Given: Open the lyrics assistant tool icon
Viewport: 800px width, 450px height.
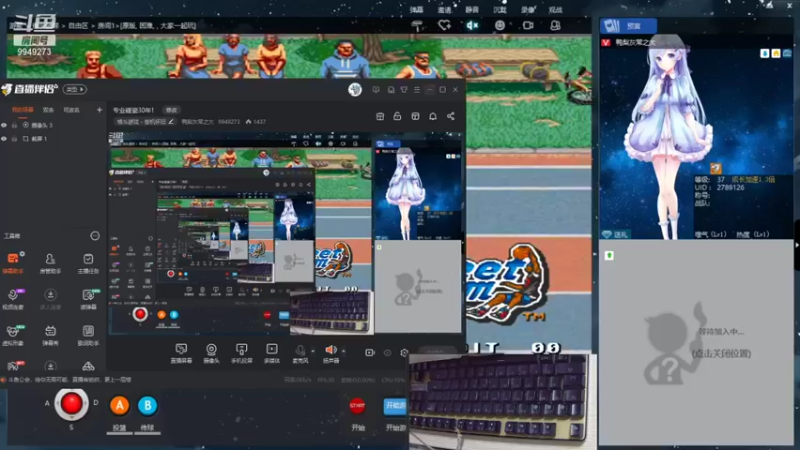Looking at the screenshot, I should click(88, 335).
